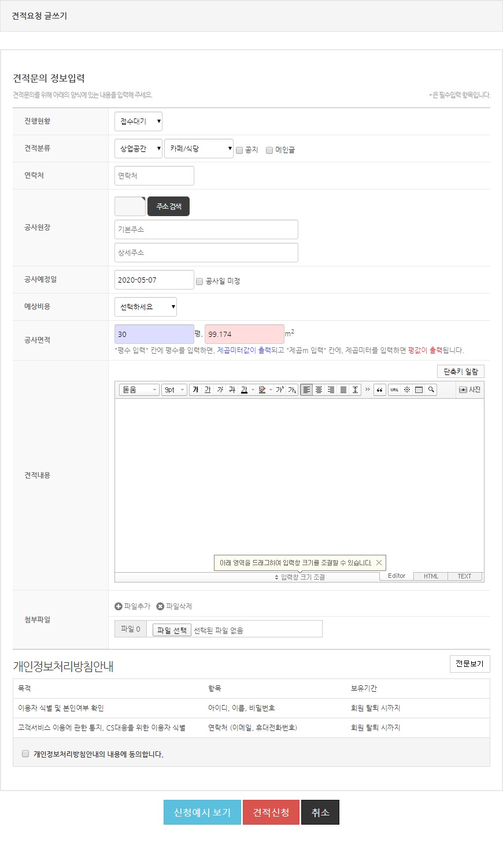Close the resize hint tooltip

click(x=379, y=562)
